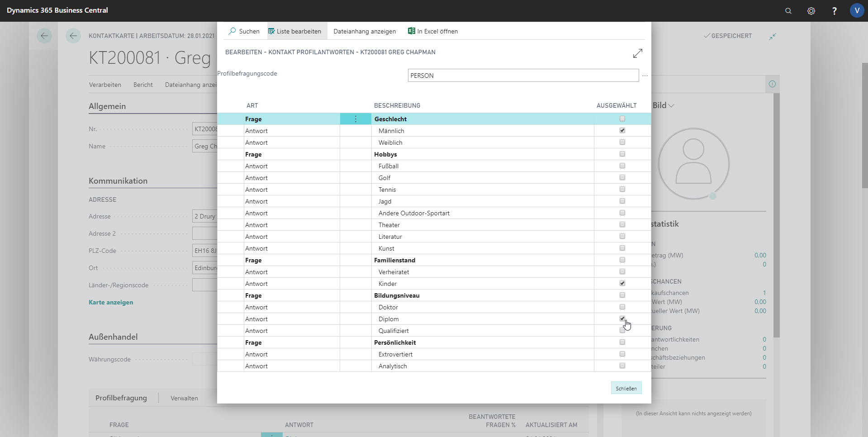
Task: Click the row options dots for Geschlecht
Action: tap(356, 119)
